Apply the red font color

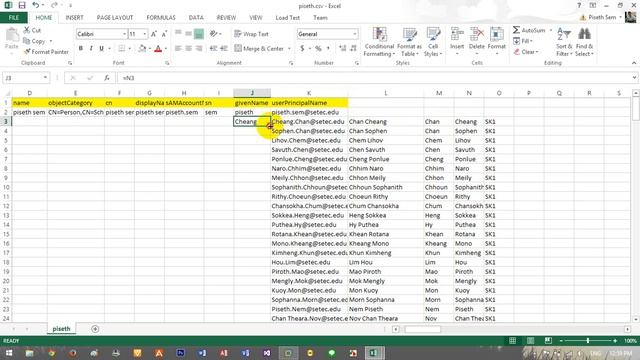[x=158, y=49]
